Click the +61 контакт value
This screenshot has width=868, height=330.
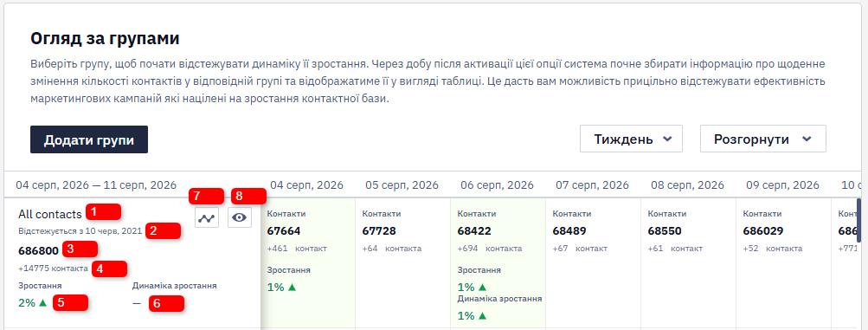click(675, 249)
